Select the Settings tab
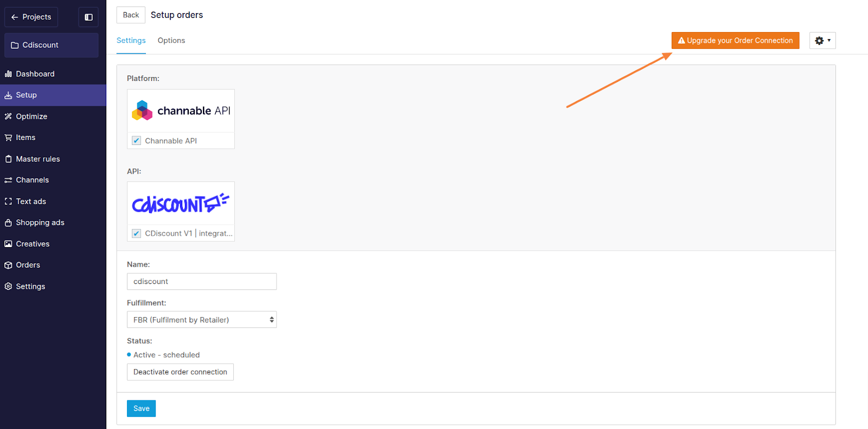868x429 pixels. click(x=131, y=41)
